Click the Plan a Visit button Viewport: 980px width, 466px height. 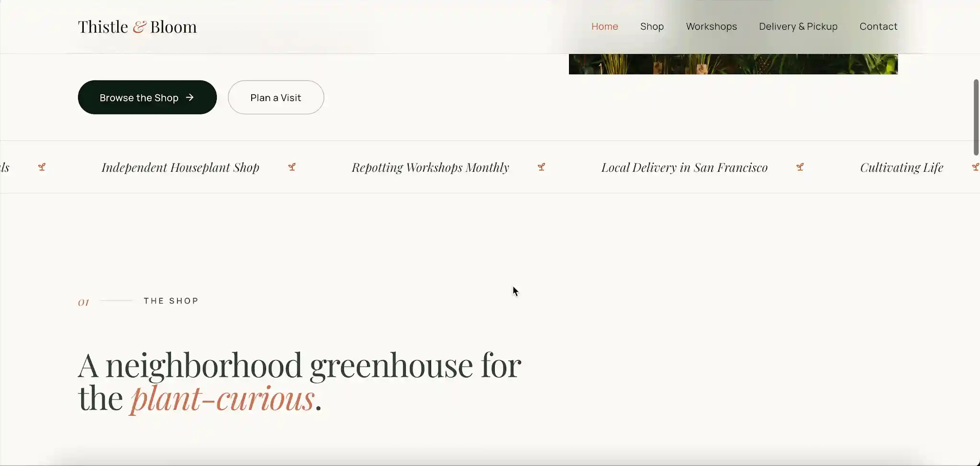click(x=276, y=97)
